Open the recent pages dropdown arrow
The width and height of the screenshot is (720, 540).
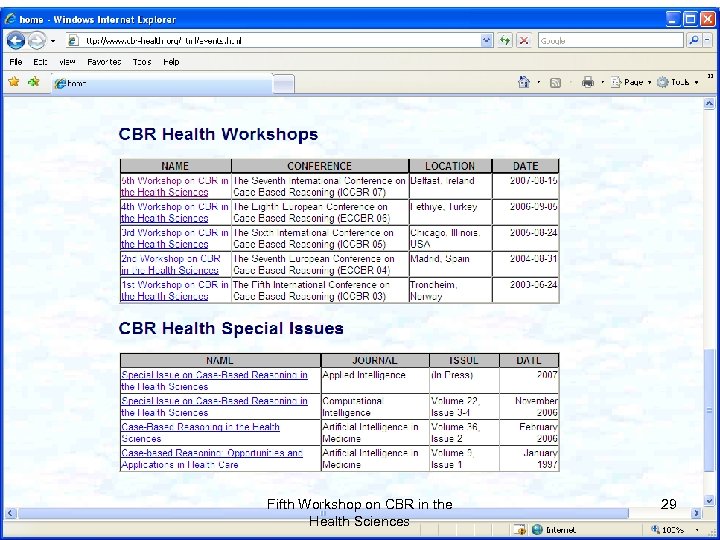tap(53, 41)
